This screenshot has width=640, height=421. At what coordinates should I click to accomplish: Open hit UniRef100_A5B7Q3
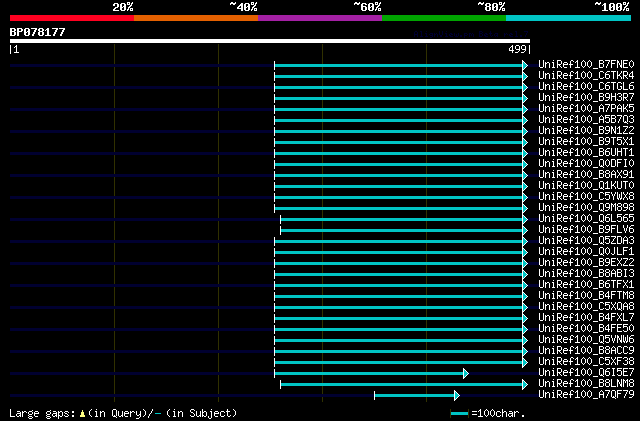[586, 120]
